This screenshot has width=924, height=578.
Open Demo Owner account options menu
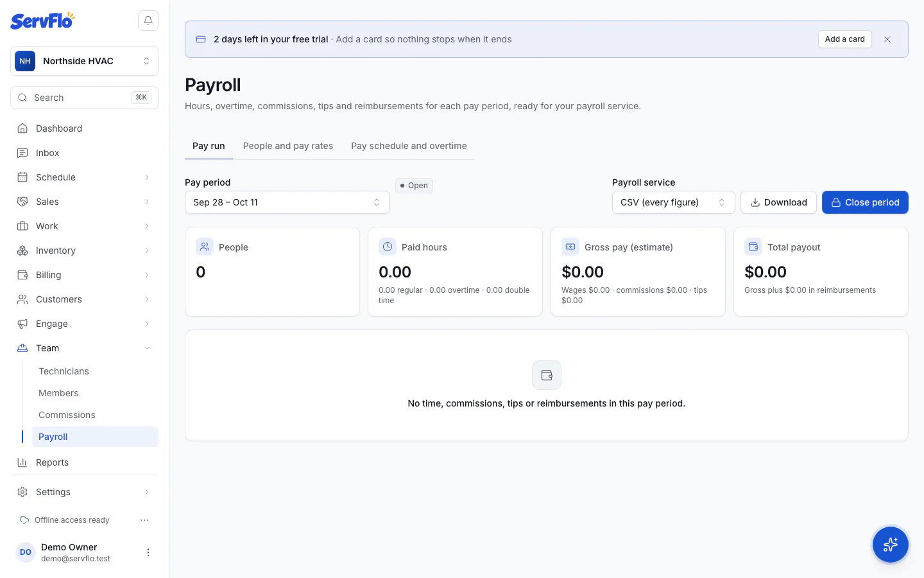[x=148, y=552]
